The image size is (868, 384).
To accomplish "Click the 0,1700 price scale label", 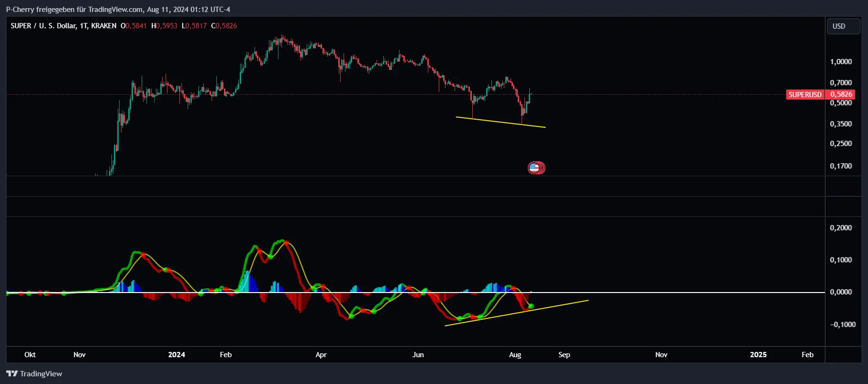I will (x=841, y=166).
